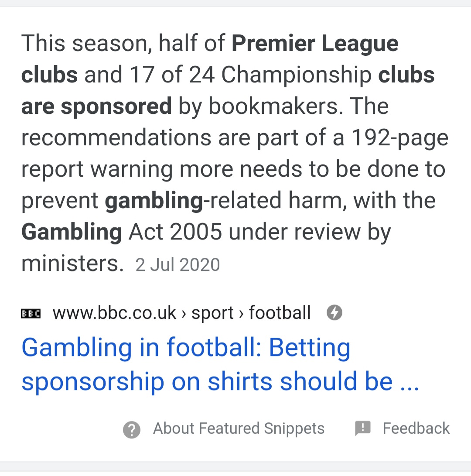Tap the AMP lightning bolt icon
The image size is (471, 476).
(x=334, y=312)
